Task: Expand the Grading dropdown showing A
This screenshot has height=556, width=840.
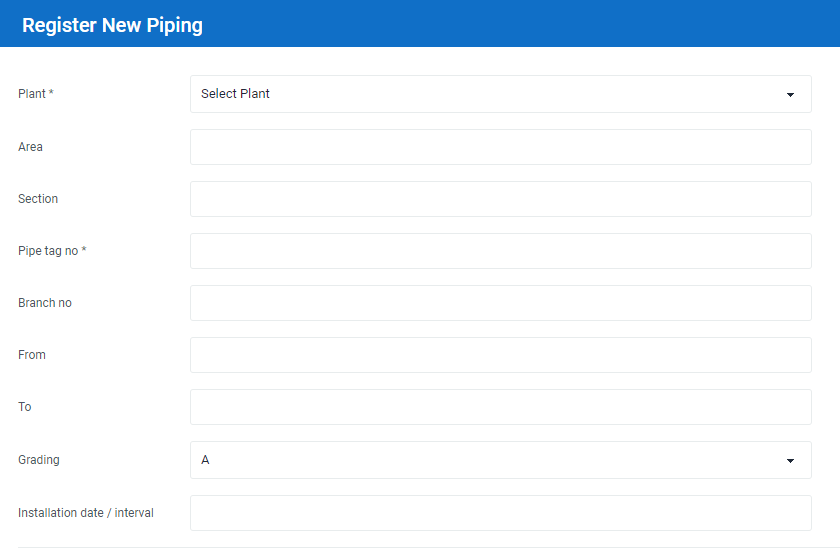Action: coord(500,460)
